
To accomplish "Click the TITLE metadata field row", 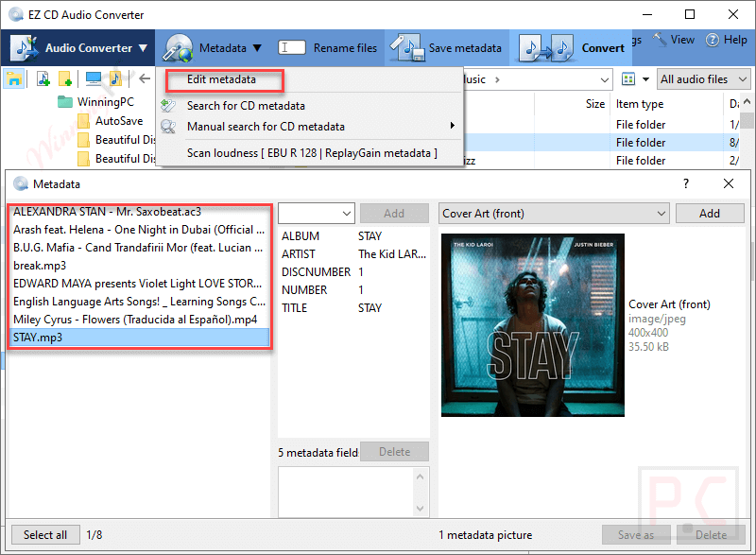I will pos(353,307).
